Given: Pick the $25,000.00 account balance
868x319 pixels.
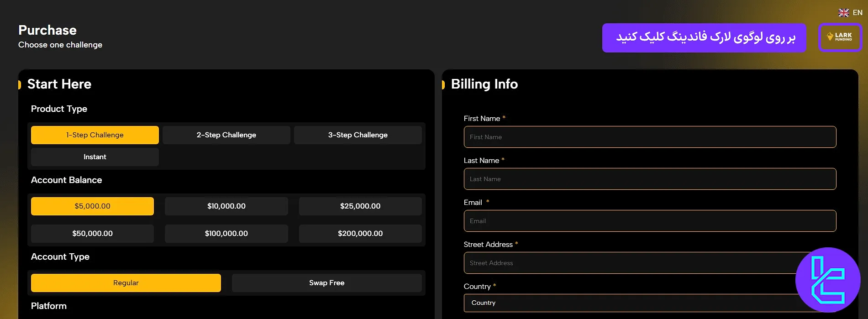Looking at the screenshot, I should tap(360, 206).
